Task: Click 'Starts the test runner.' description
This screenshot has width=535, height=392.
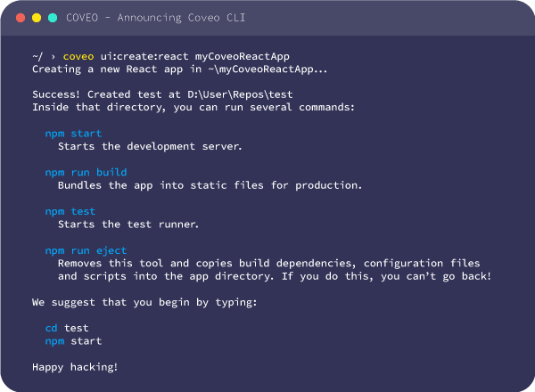Action: click(128, 225)
